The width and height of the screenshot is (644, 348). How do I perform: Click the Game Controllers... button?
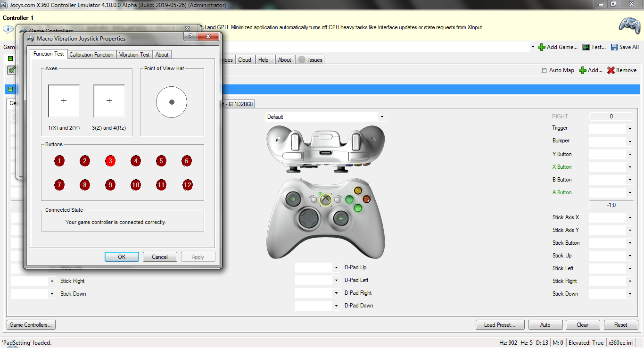click(31, 325)
